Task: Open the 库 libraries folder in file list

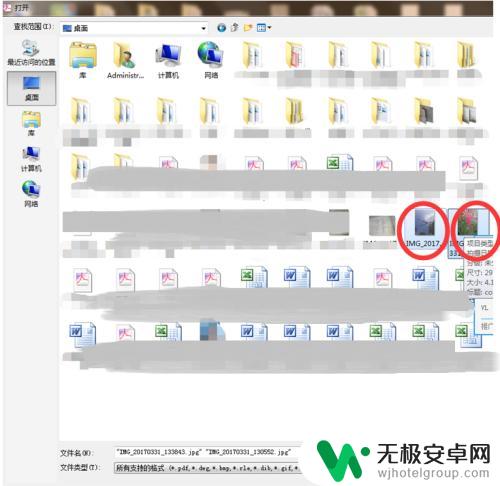Action: point(83,60)
